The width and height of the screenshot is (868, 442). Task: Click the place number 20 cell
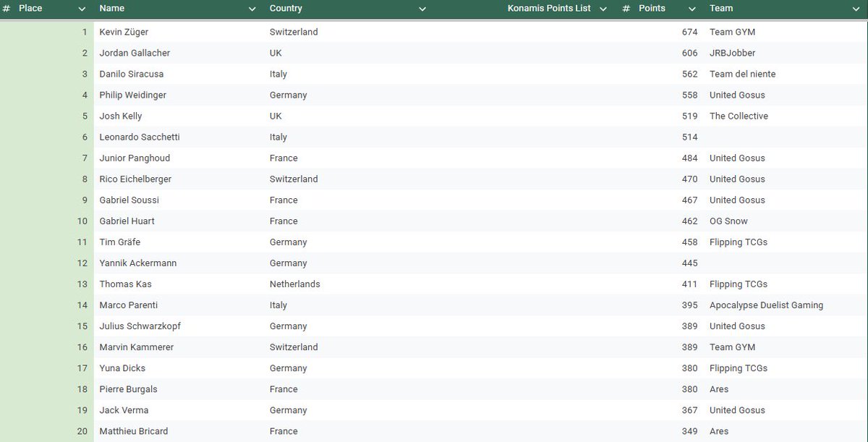click(x=82, y=430)
